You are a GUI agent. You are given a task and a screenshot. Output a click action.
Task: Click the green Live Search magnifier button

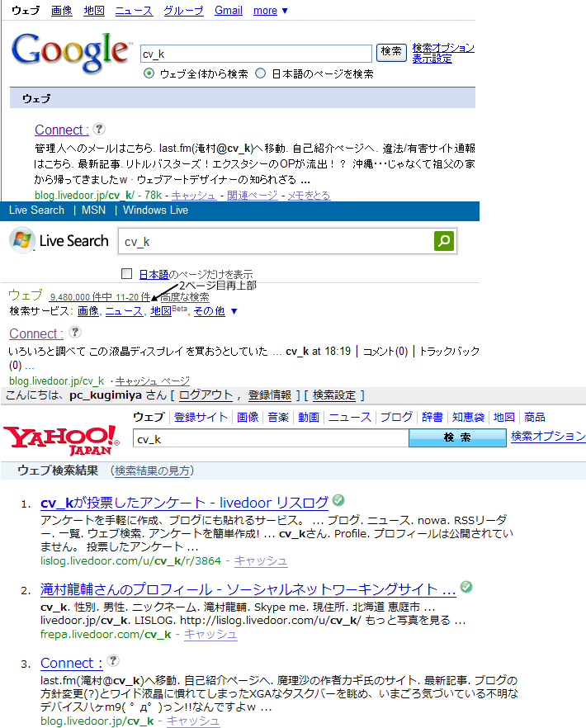443,241
